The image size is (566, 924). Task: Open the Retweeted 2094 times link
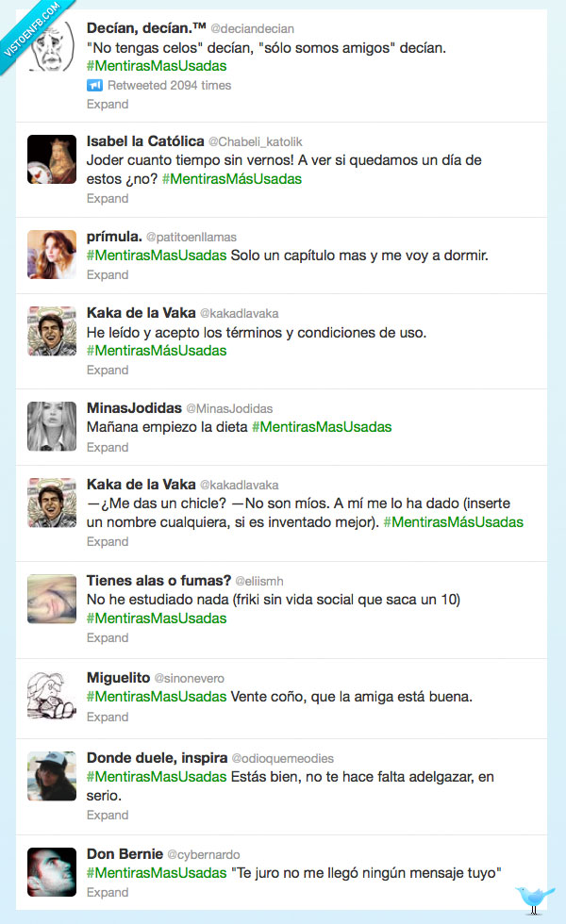[169, 86]
